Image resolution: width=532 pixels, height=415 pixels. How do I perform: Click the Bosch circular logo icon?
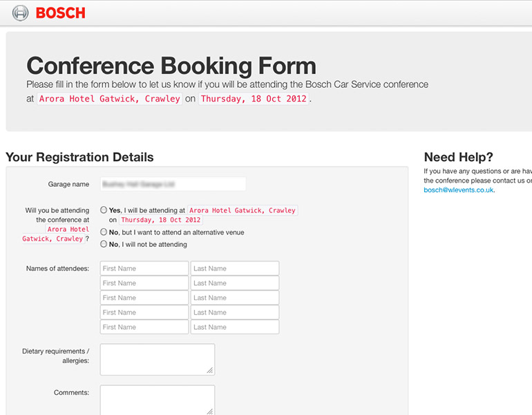(x=20, y=13)
